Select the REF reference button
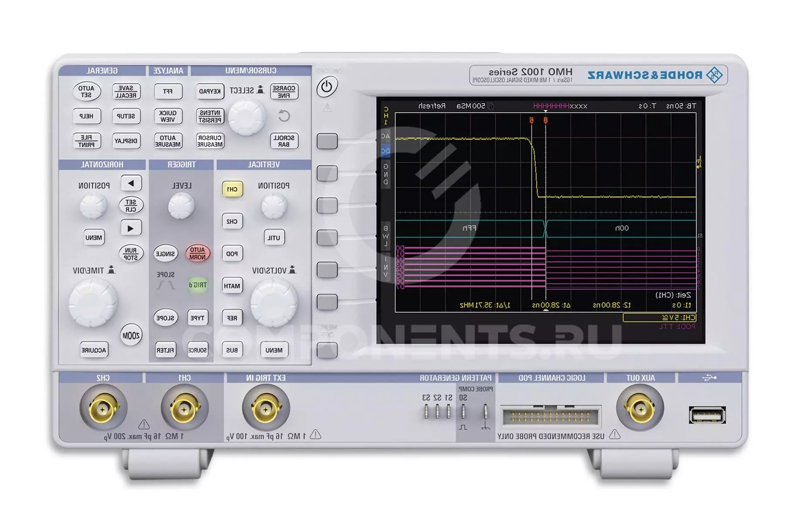801x532 pixels. tap(232, 318)
